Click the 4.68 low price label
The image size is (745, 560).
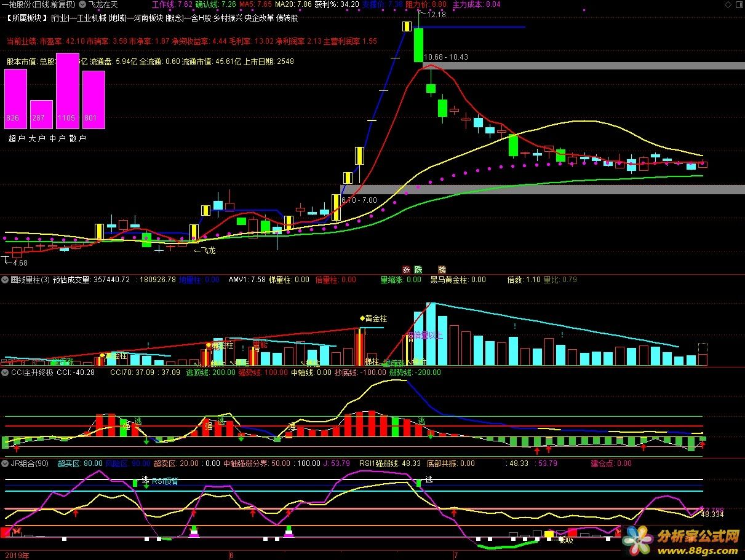click(20, 263)
